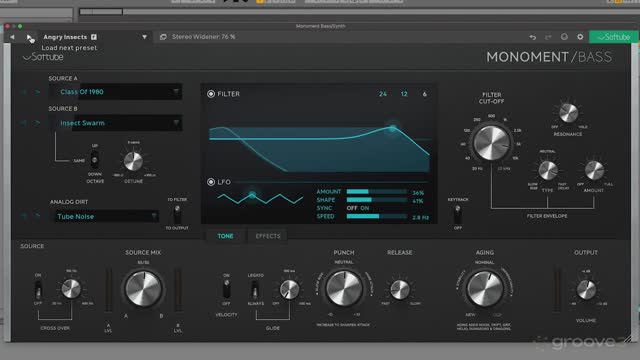Click the Output Volume knob
Viewport: 640px width, 360px height.
(586, 289)
